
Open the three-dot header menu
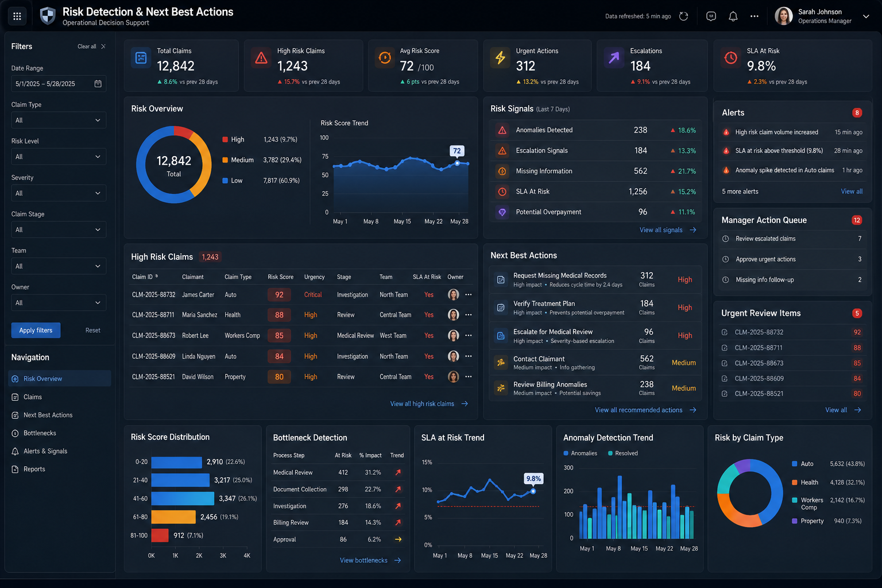point(755,16)
